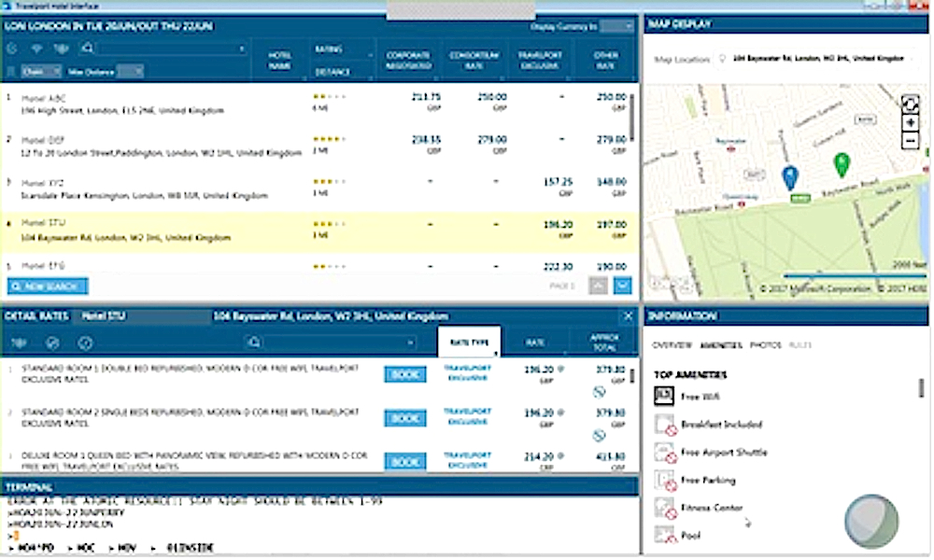Open the Display Currency dropdown
The height and width of the screenshot is (560, 934).
click(616, 26)
